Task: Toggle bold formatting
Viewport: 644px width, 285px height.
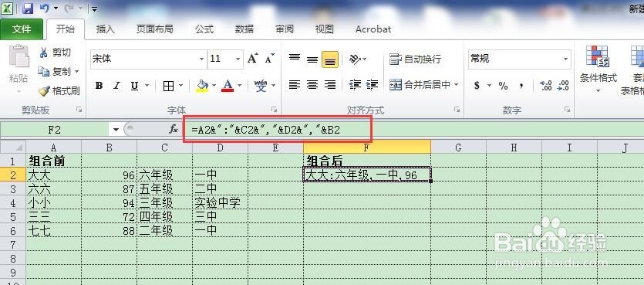Action: click(x=99, y=86)
